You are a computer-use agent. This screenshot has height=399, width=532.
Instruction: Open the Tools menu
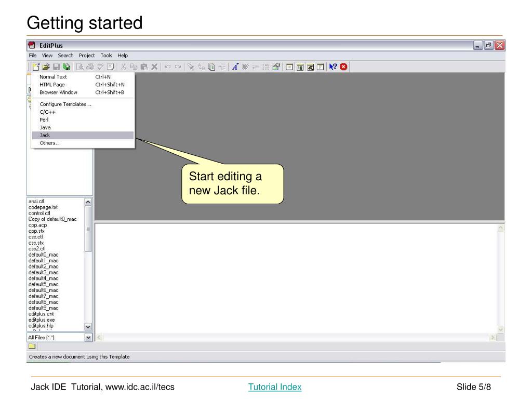click(106, 55)
